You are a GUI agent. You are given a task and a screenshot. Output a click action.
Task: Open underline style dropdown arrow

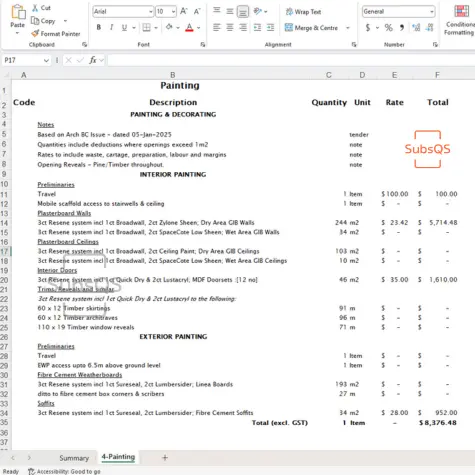coord(134,28)
